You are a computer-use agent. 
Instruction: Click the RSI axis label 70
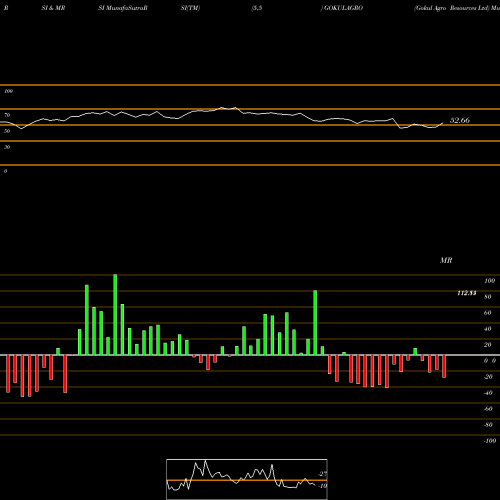7,115
